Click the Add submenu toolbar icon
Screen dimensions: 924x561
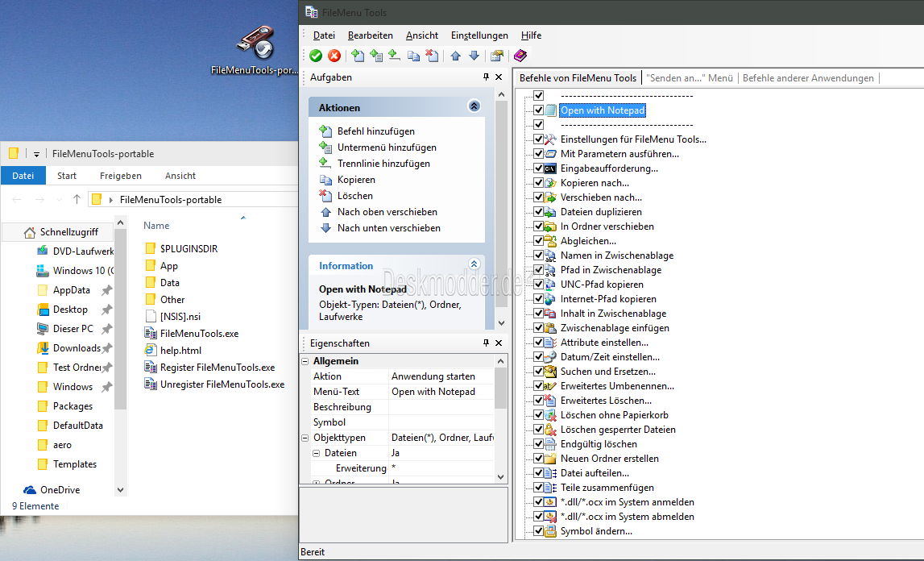click(376, 56)
